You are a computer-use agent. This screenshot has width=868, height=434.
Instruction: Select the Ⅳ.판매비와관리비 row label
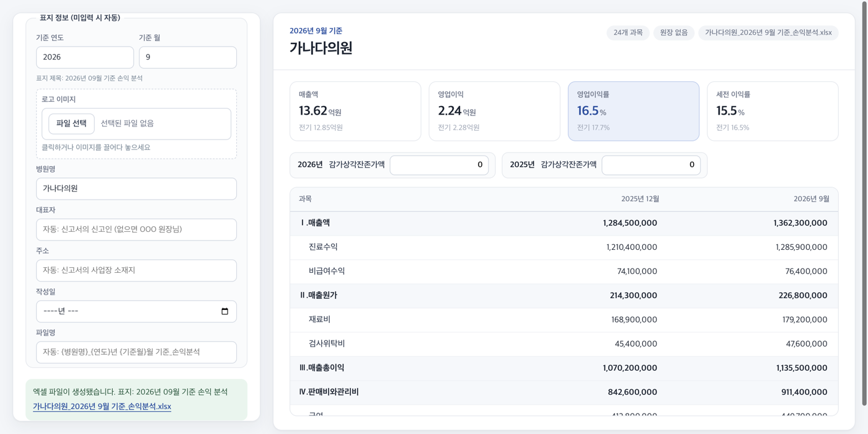click(x=329, y=392)
